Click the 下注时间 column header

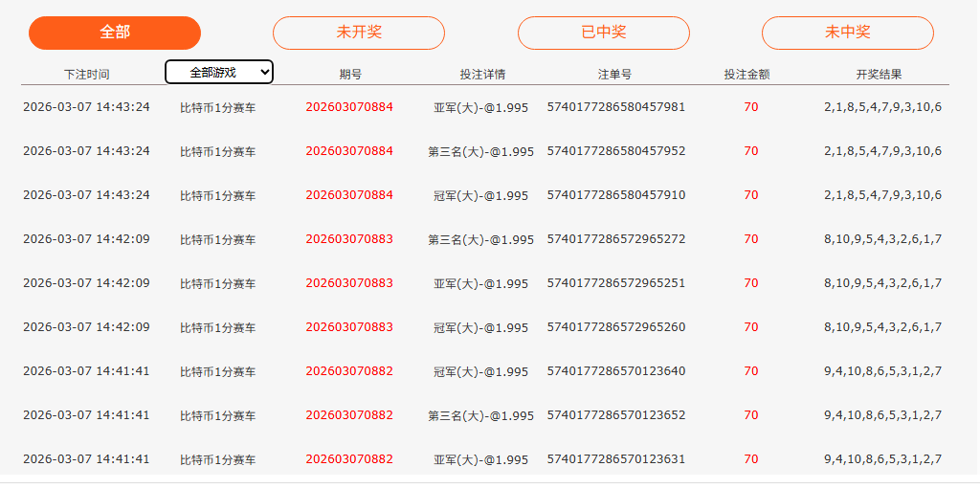(86, 74)
